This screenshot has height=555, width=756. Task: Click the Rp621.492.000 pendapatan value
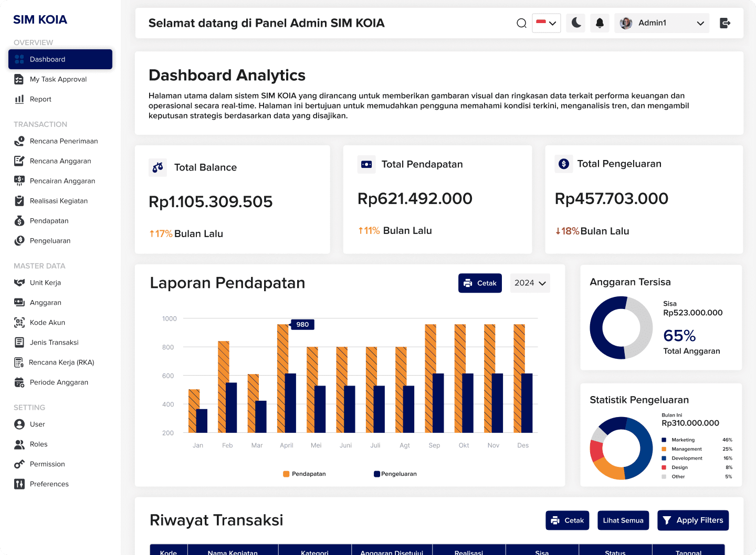tap(415, 199)
